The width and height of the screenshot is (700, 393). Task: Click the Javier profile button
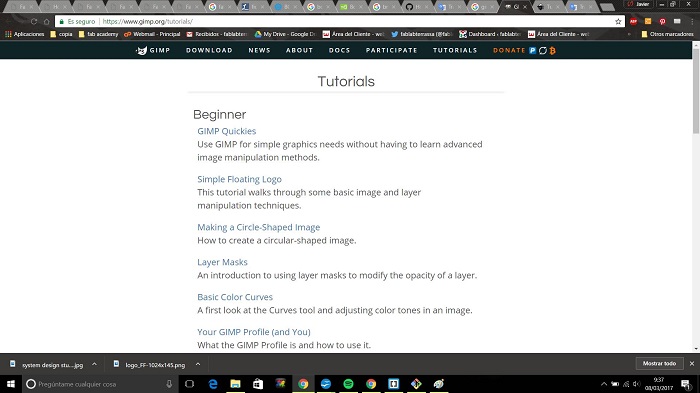click(639, 4)
